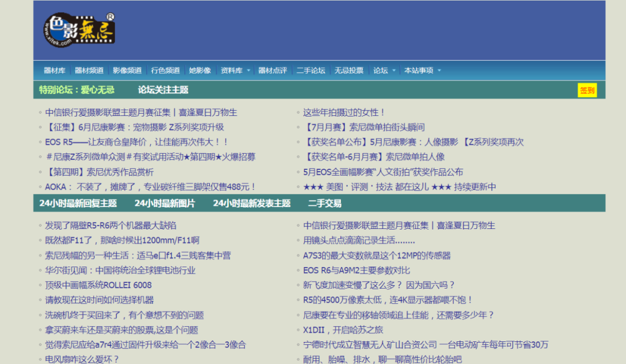626x364 pixels.
Task: Expand the 资料库 dropdown arrow
Action: [248, 71]
